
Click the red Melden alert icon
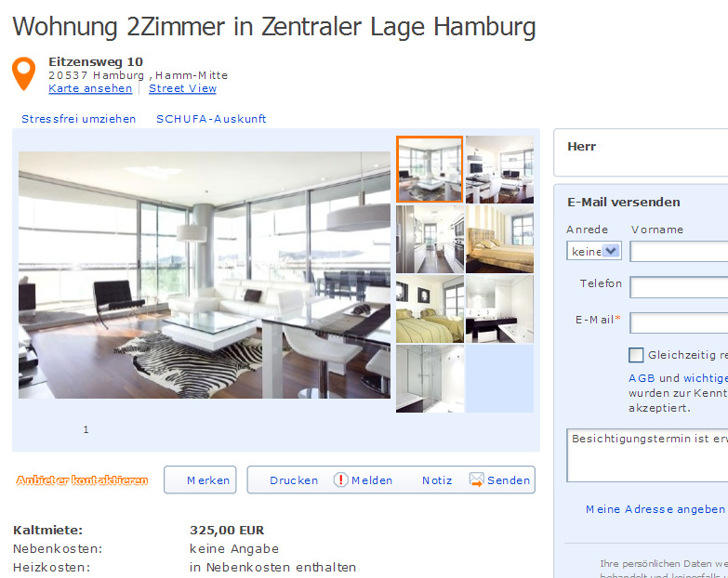pos(340,479)
